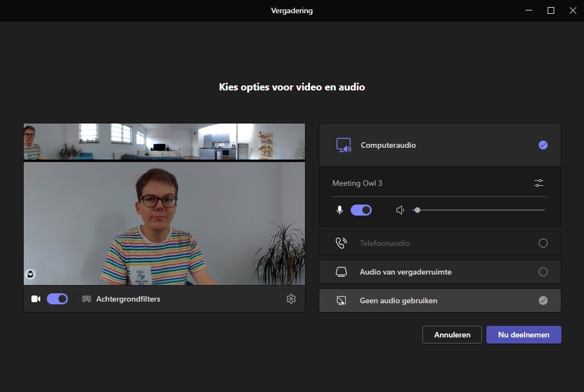The height and width of the screenshot is (392, 584).
Task: Click the owl icon on the video preview
Action: pos(30,274)
